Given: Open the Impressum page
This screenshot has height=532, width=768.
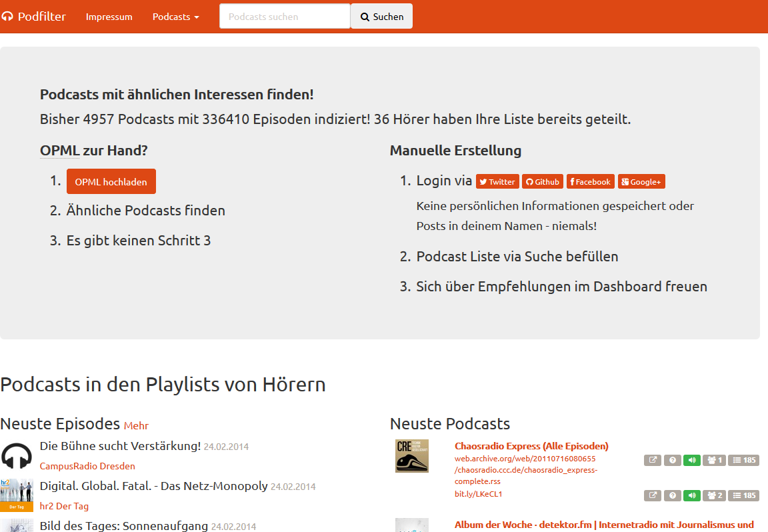Looking at the screenshot, I should [109, 17].
